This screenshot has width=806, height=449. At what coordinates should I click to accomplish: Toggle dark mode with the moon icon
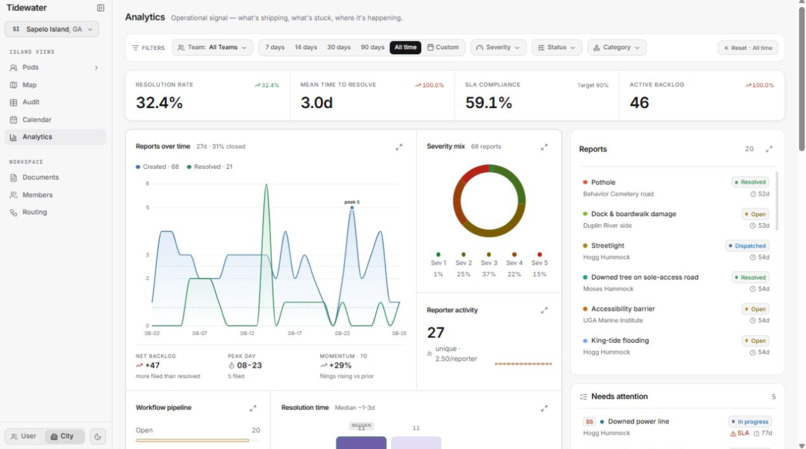(x=98, y=437)
